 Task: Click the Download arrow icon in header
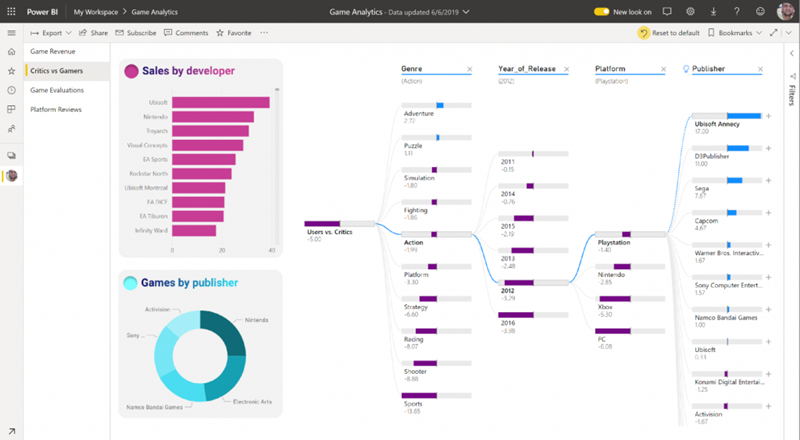point(714,11)
